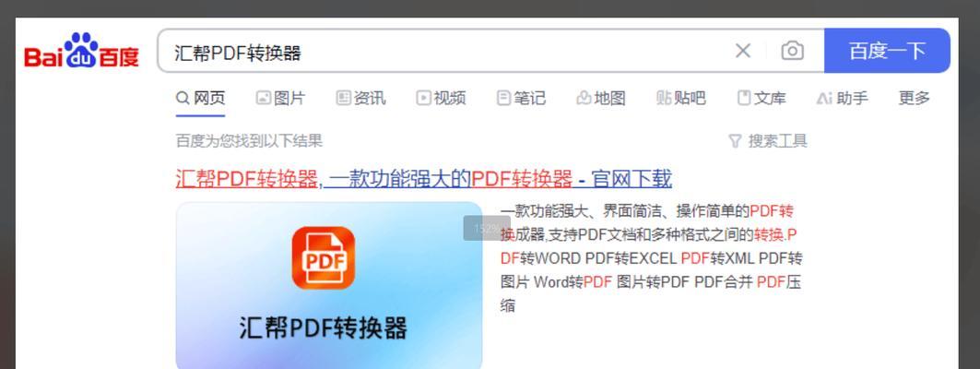Clear the search box with the X icon
This screenshot has width=980, height=369.
coord(742,51)
